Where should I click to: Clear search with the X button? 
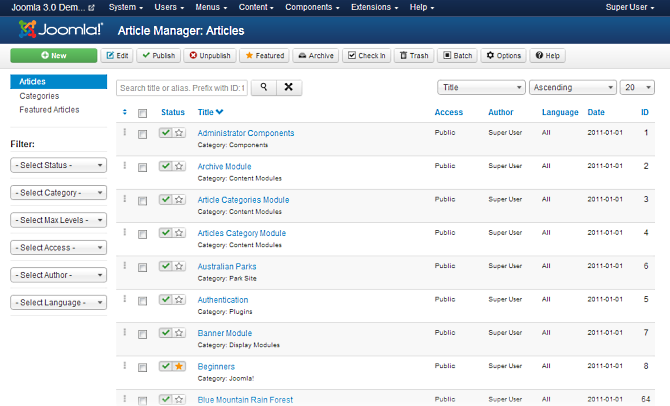coord(289,87)
